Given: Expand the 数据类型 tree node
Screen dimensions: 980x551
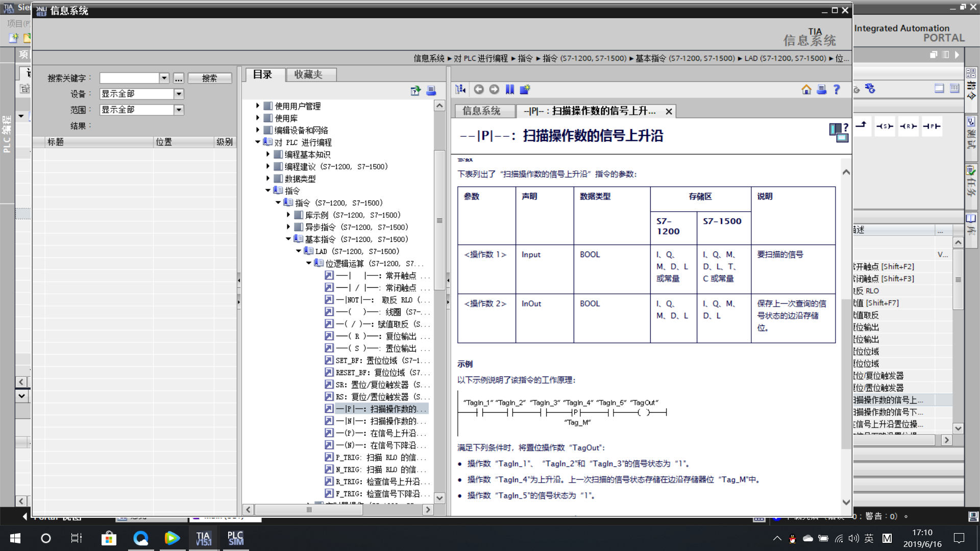Looking at the screenshot, I should 267,179.
